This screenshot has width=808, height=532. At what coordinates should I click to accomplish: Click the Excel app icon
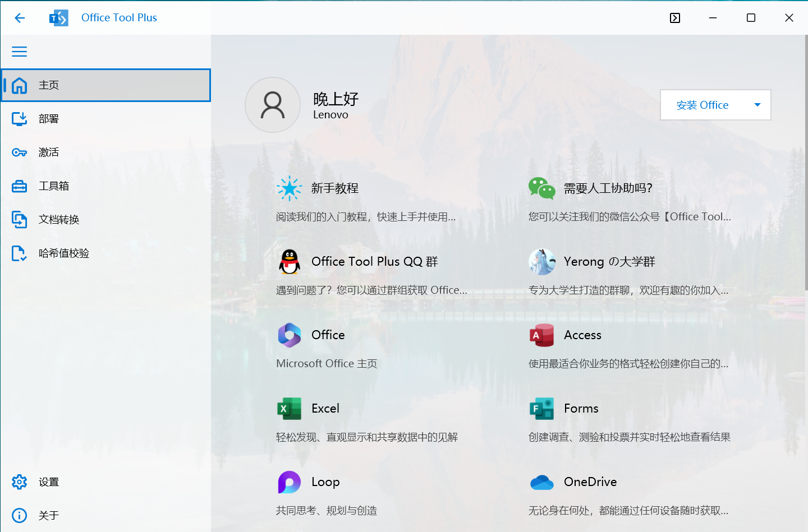(x=290, y=409)
